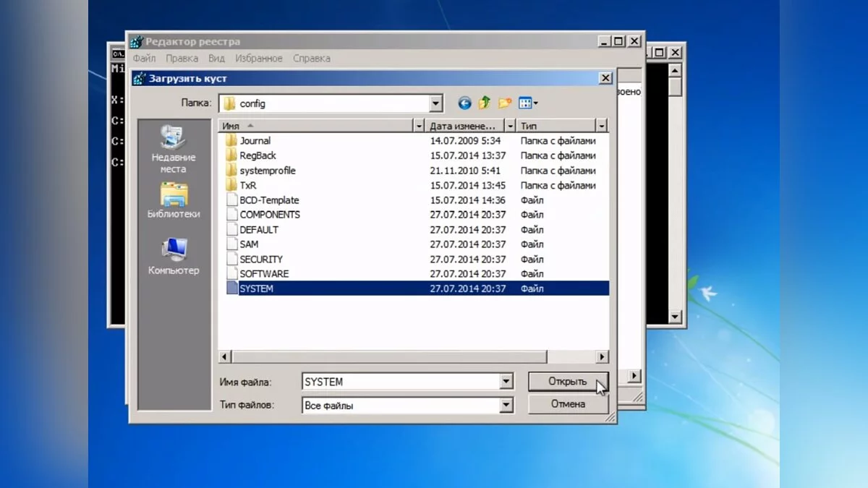Select the SAM file
This screenshot has height=488, width=868.
[249, 244]
